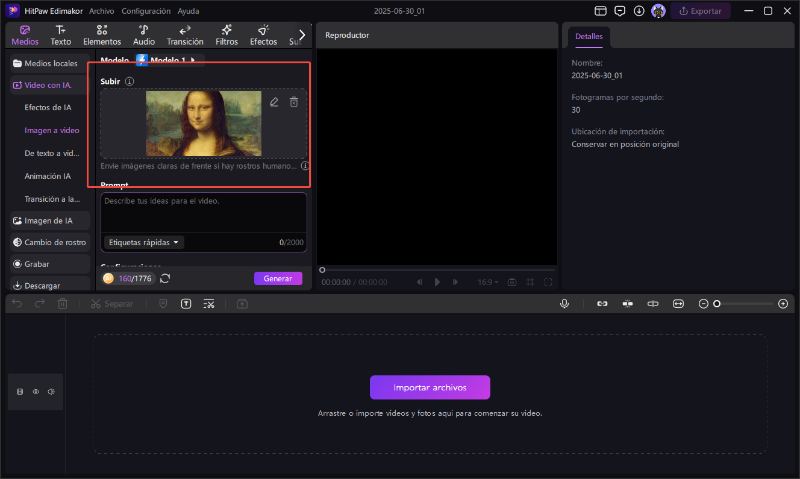
Task: Open the Modelo 1 model selector
Action: pyautogui.click(x=169, y=60)
